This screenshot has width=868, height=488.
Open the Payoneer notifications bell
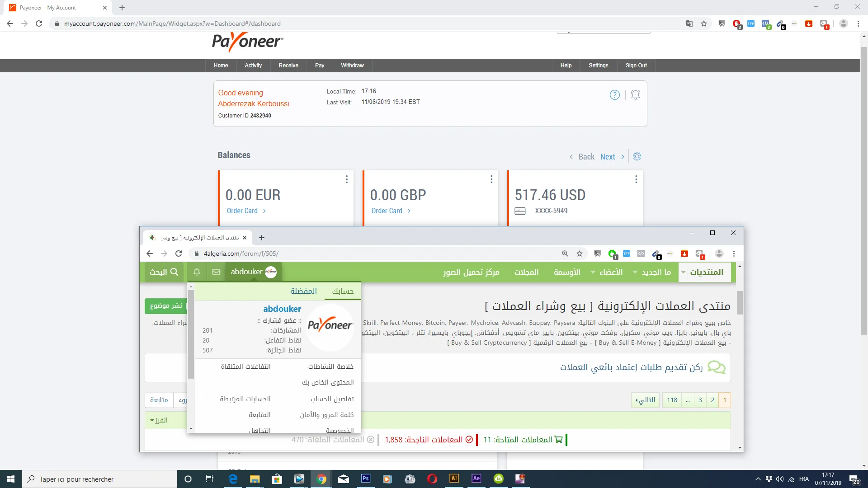point(635,95)
